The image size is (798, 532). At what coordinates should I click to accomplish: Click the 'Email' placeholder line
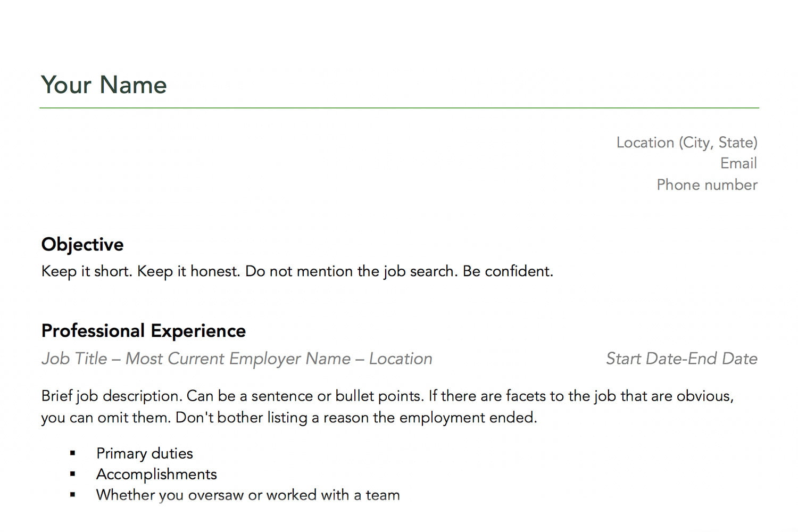[x=738, y=163]
